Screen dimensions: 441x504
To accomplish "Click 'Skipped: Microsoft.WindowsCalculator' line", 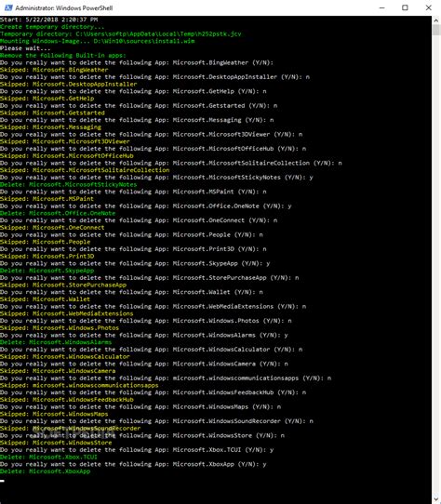I will (65, 356).
